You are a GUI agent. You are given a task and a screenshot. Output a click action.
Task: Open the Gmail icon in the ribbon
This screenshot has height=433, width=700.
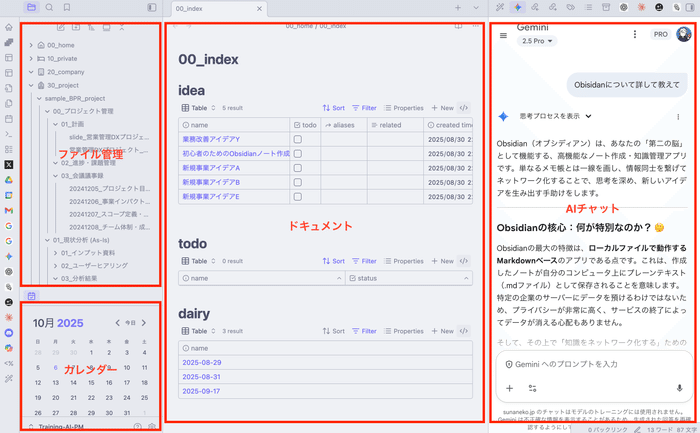(8, 210)
